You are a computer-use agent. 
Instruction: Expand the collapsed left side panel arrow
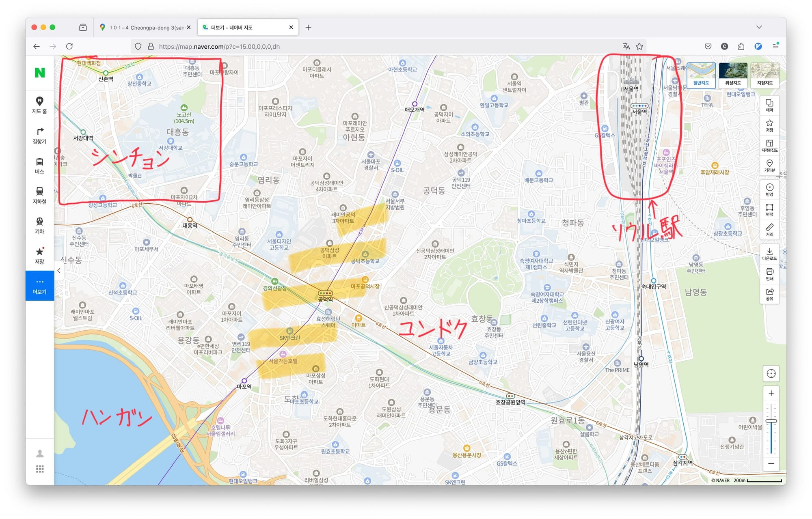[59, 271]
